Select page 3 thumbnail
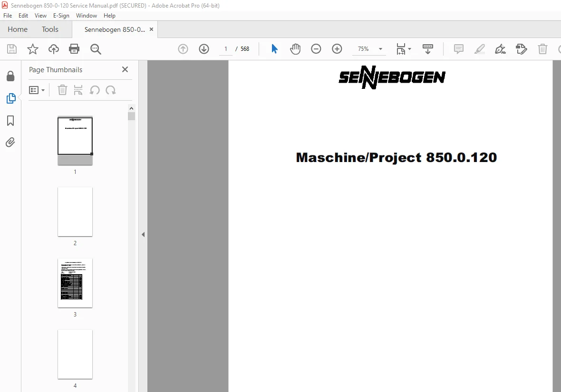Viewport: 561px width, 392px height. pos(75,283)
